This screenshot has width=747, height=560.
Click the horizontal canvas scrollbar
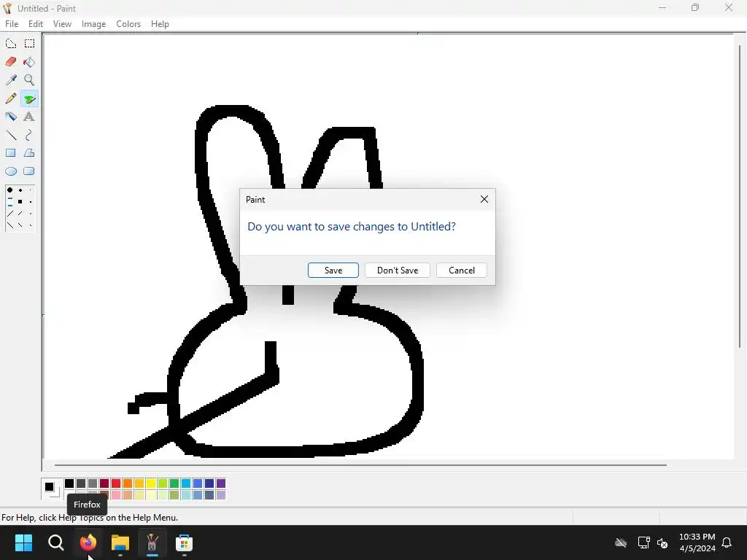(x=360, y=464)
